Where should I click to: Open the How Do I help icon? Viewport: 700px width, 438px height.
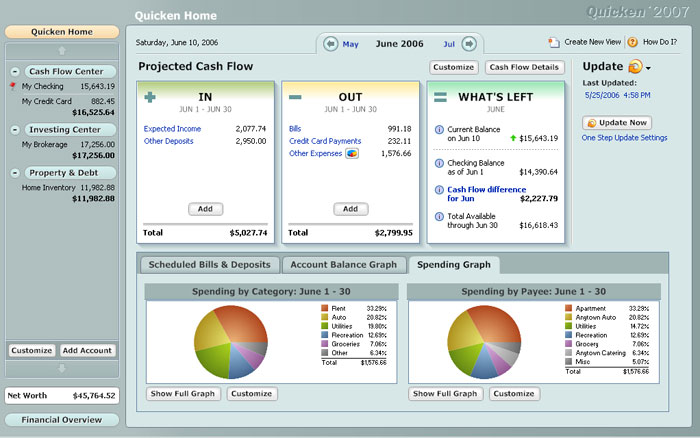point(632,42)
